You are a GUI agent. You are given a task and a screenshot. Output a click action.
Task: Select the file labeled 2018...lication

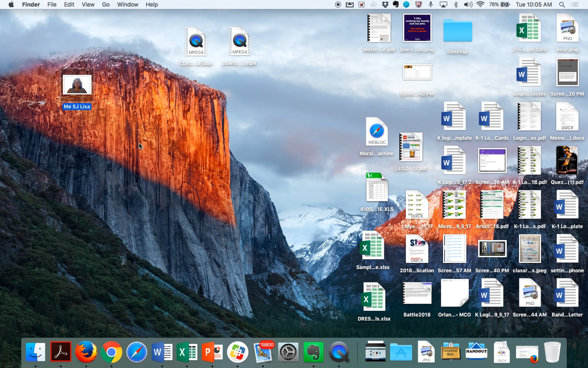tap(417, 249)
